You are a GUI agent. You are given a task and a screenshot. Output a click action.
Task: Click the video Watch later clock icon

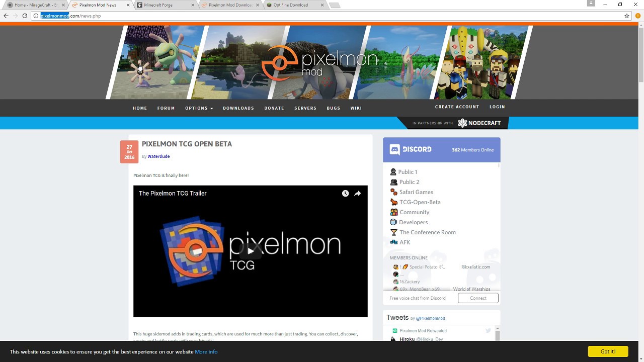[x=345, y=193]
